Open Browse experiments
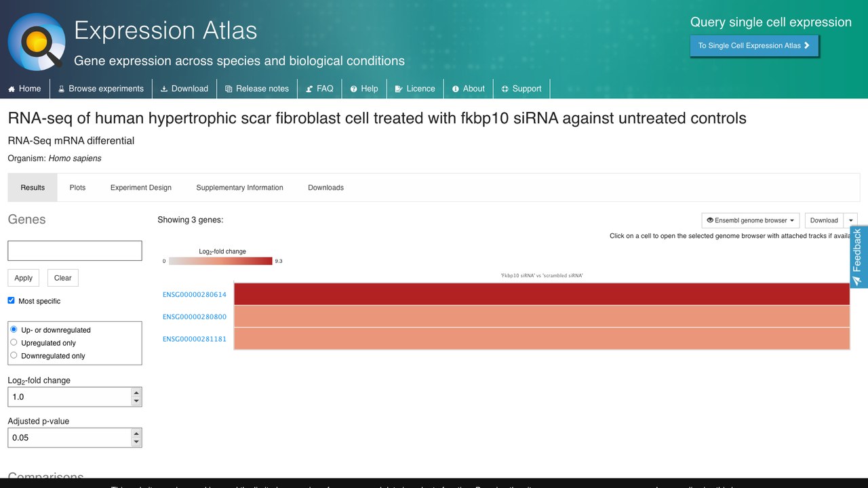This screenshot has width=868, height=488. [100, 89]
